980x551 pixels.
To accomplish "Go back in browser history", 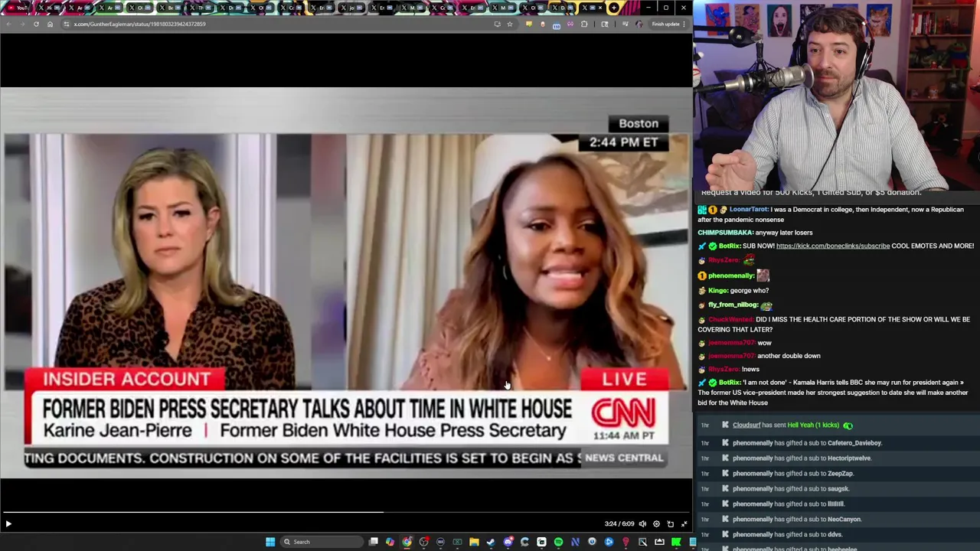I will (8, 24).
